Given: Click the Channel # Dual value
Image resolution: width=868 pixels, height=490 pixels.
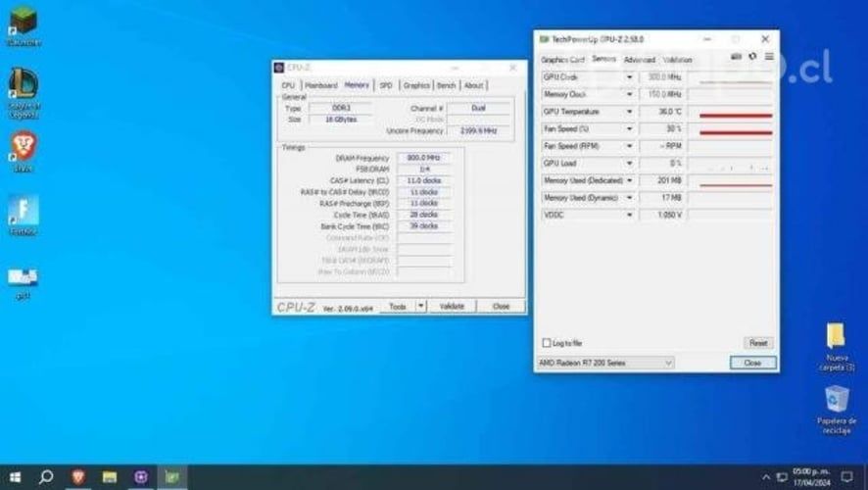Looking at the screenshot, I should [x=478, y=108].
